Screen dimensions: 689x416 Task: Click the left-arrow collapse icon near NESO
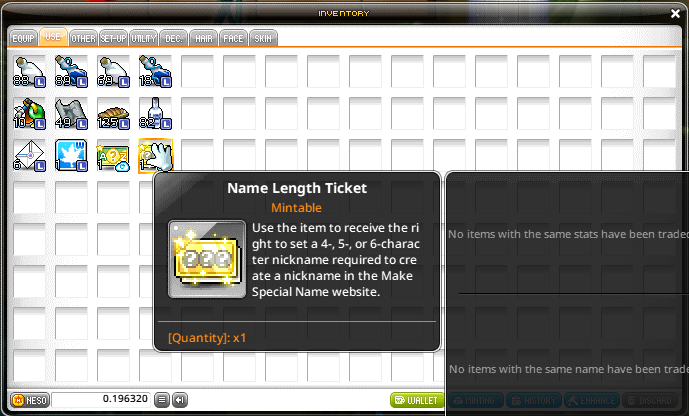(x=180, y=400)
